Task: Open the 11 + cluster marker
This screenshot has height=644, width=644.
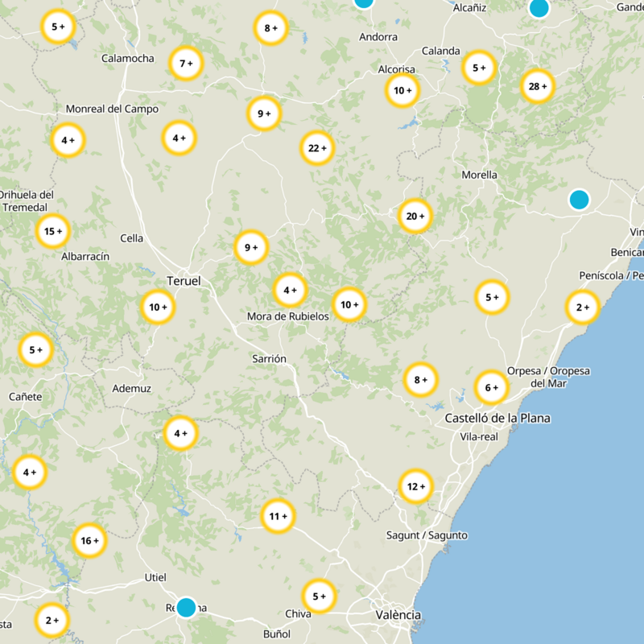Action: click(278, 516)
